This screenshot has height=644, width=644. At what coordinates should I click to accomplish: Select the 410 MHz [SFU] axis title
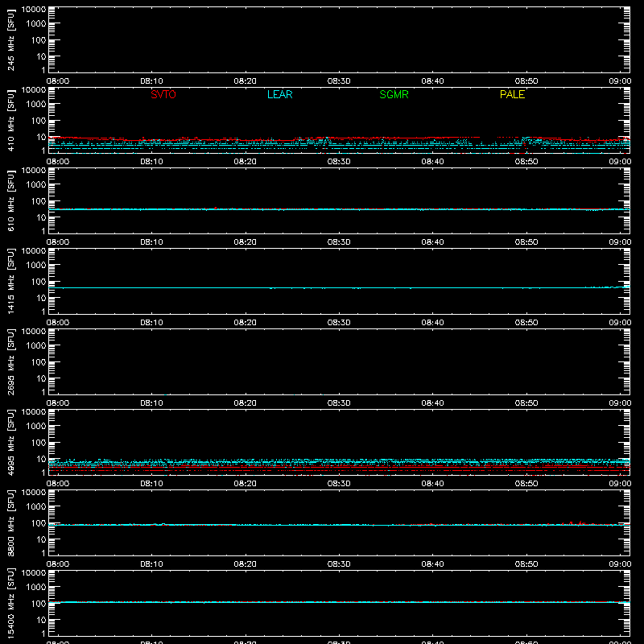(x=10, y=120)
